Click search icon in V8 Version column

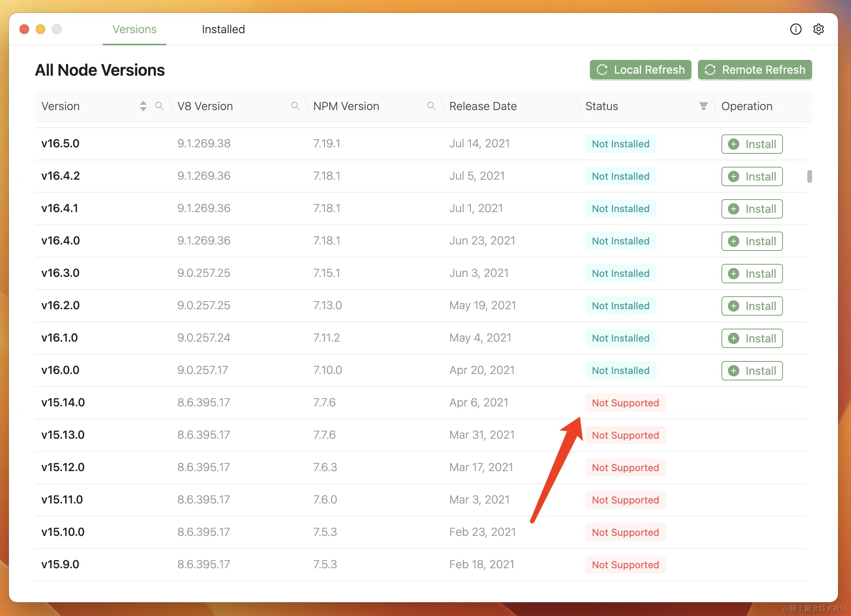pos(296,106)
